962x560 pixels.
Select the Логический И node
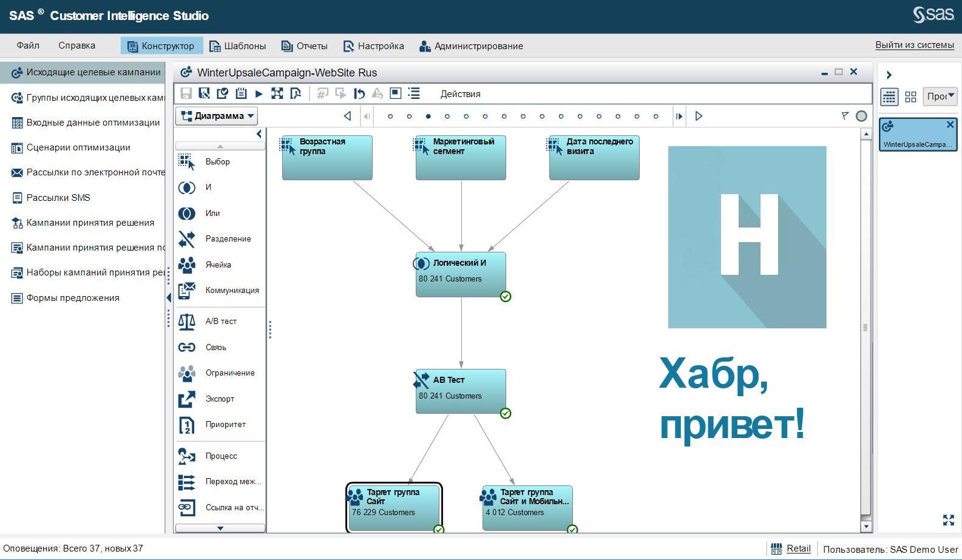click(x=461, y=275)
